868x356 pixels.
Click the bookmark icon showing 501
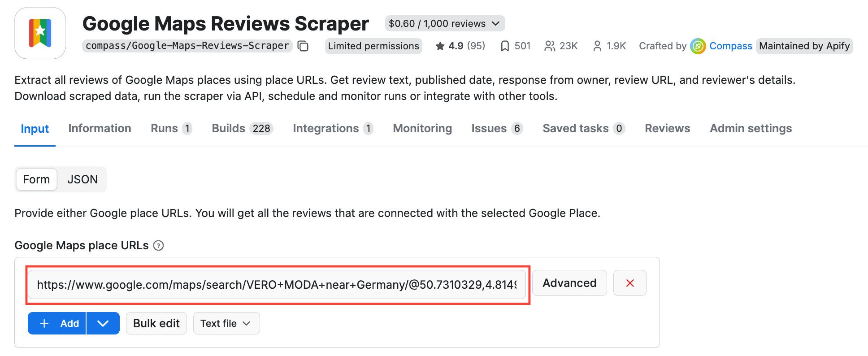pyautogui.click(x=505, y=46)
